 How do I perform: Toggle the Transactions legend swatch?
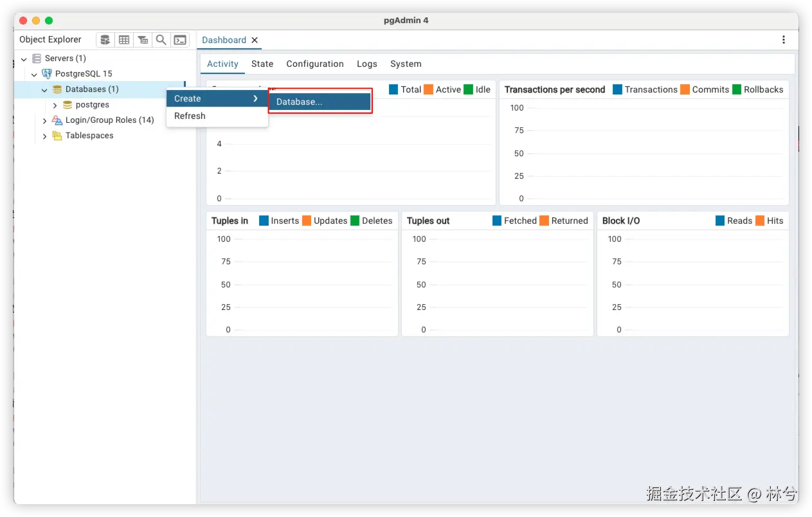[x=617, y=89]
